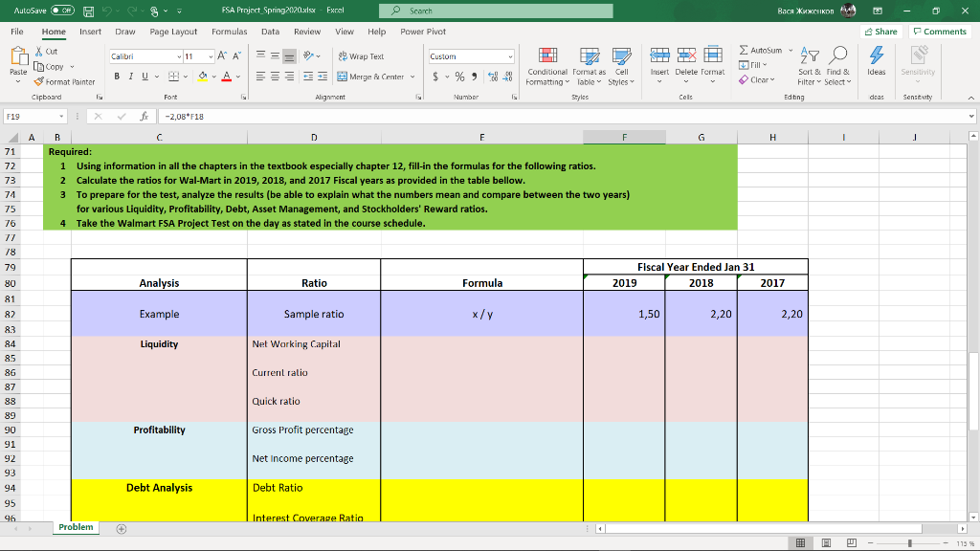
Task: Toggle Bold formatting
Action: (x=117, y=77)
